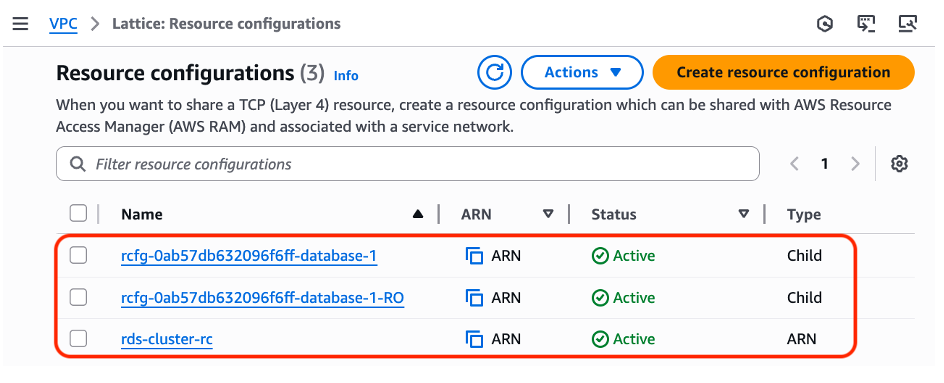
Task: Go to previous page of results
Action: point(794,164)
